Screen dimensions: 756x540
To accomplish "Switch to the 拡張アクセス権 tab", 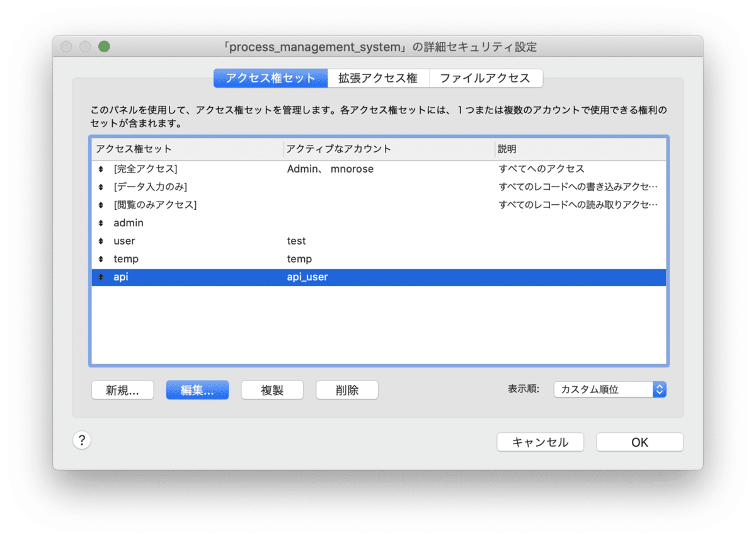I will tap(379, 78).
